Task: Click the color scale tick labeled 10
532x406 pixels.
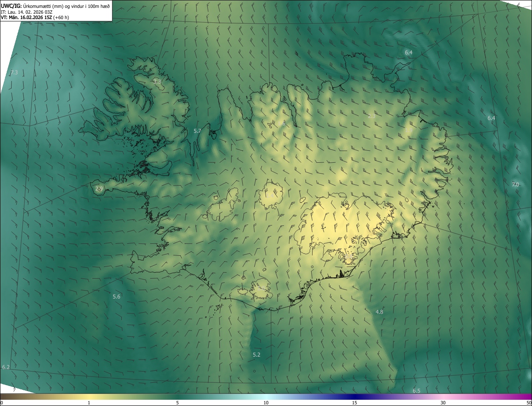Action: tap(266, 403)
